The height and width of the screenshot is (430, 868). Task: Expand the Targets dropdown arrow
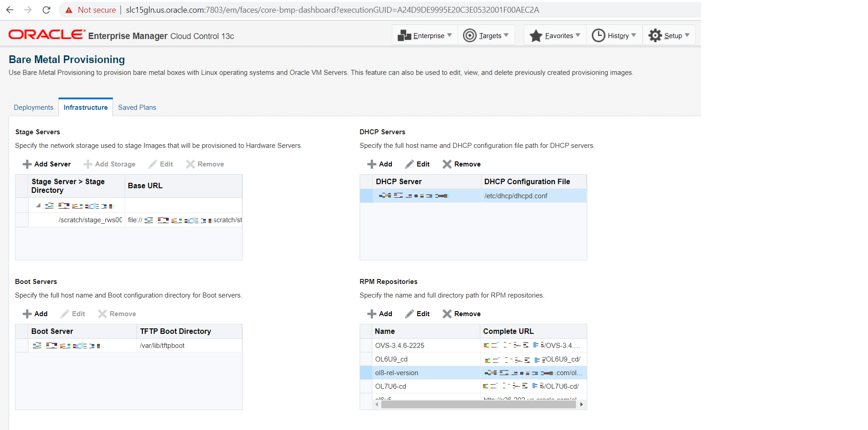pos(506,35)
